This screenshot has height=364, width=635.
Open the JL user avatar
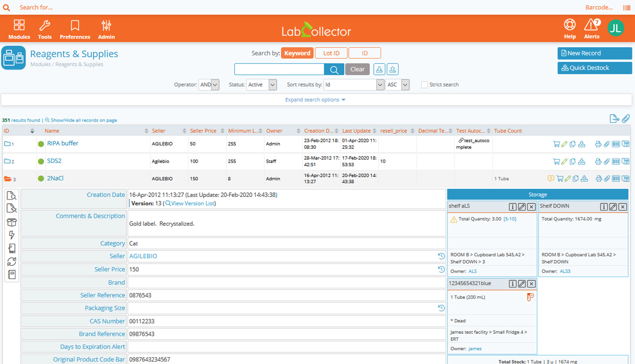point(615,28)
